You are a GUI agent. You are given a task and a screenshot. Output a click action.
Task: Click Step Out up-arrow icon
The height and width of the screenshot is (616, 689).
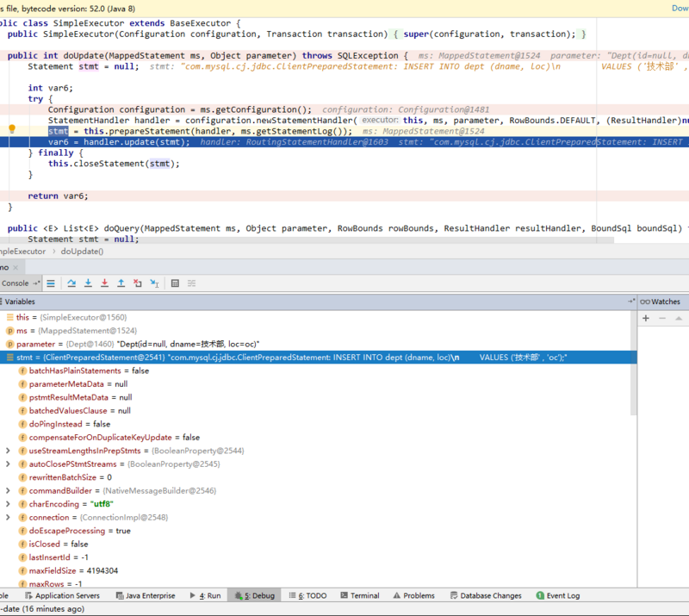[121, 283]
